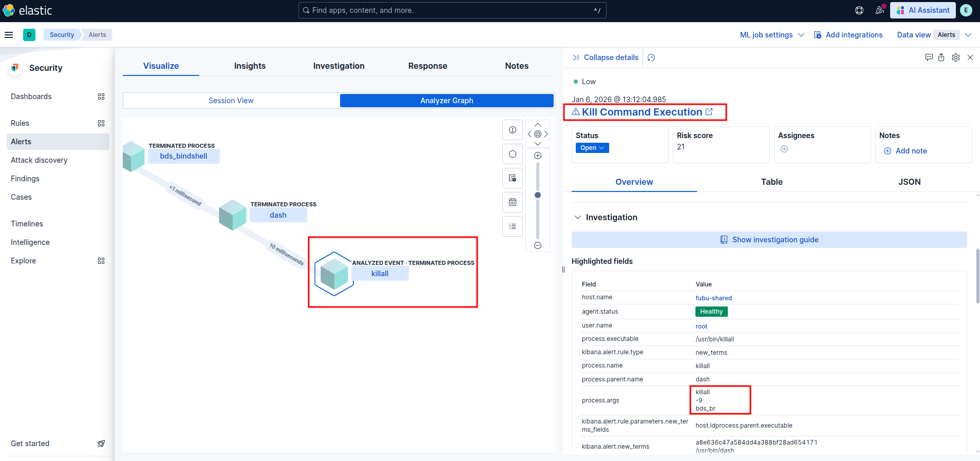Viewport: 980px width, 461px height.
Task: Add an assignee with plus icon
Action: (784, 149)
